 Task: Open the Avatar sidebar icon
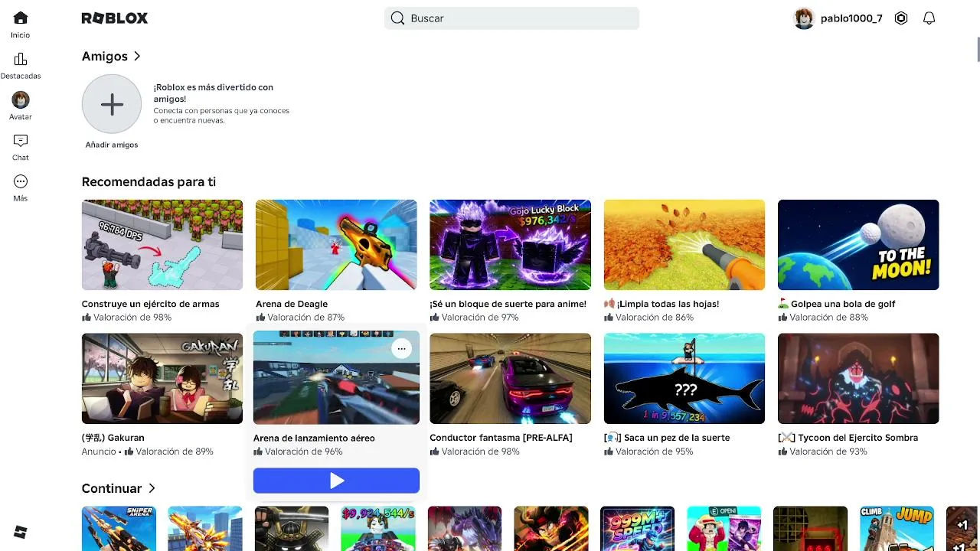[x=21, y=99]
